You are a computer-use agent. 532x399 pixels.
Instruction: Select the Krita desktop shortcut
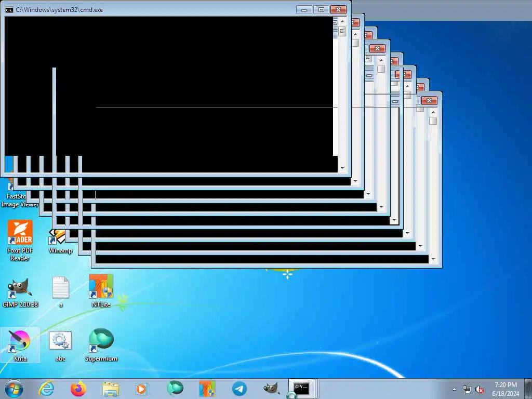click(x=20, y=345)
